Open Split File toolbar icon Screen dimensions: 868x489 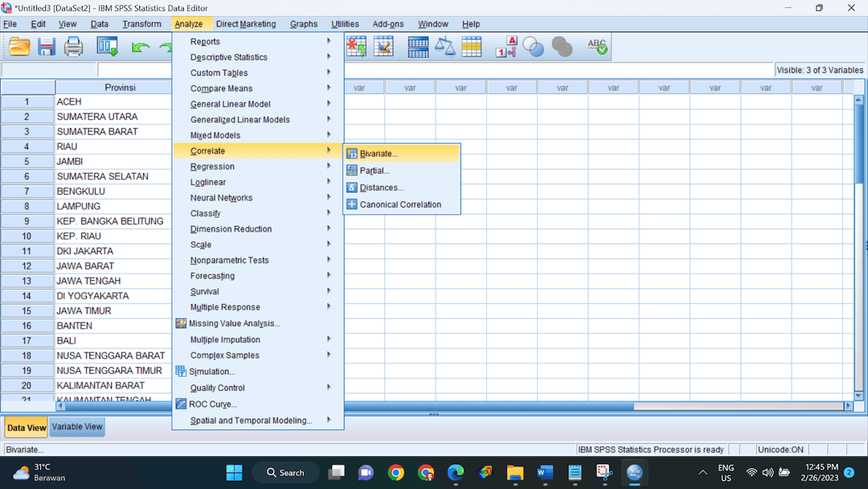point(418,47)
